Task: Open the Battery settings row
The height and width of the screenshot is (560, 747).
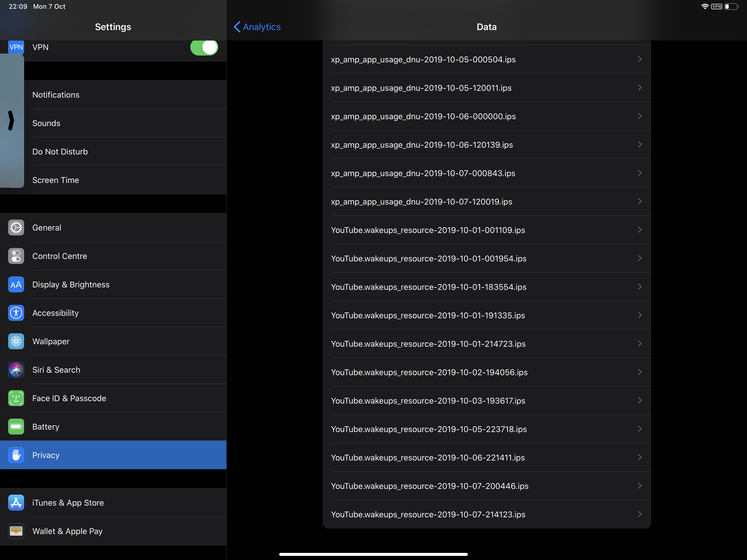Action: [113, 427]
